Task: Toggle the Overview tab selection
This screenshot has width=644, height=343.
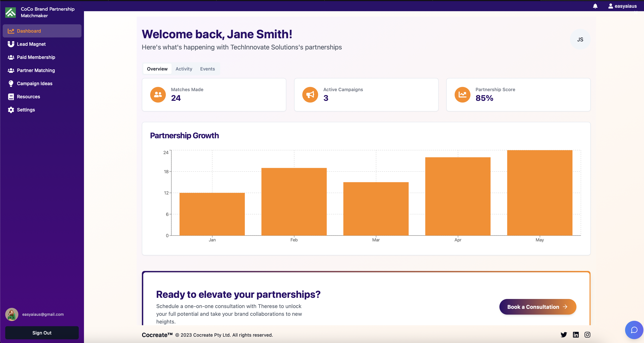Action: [157, 69]
